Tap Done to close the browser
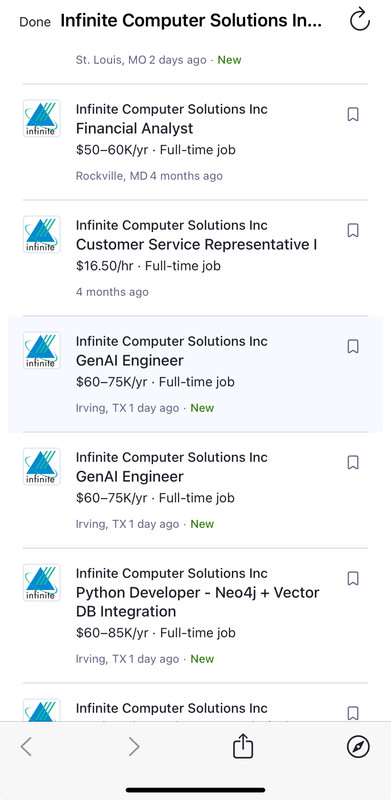391x800 pixels. pyautogui.click(x=35, y=22)
